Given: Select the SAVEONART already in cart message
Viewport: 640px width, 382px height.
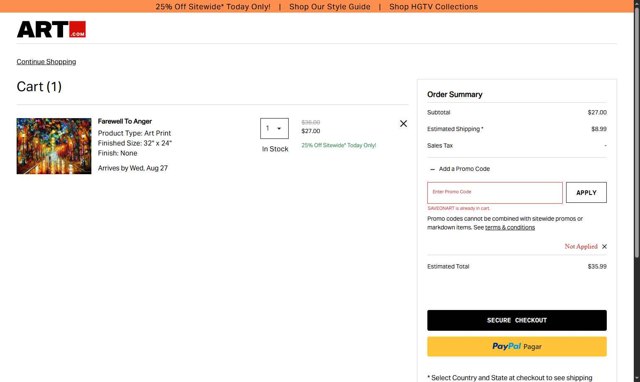Looking at the screenshot, I should (458, 209).
